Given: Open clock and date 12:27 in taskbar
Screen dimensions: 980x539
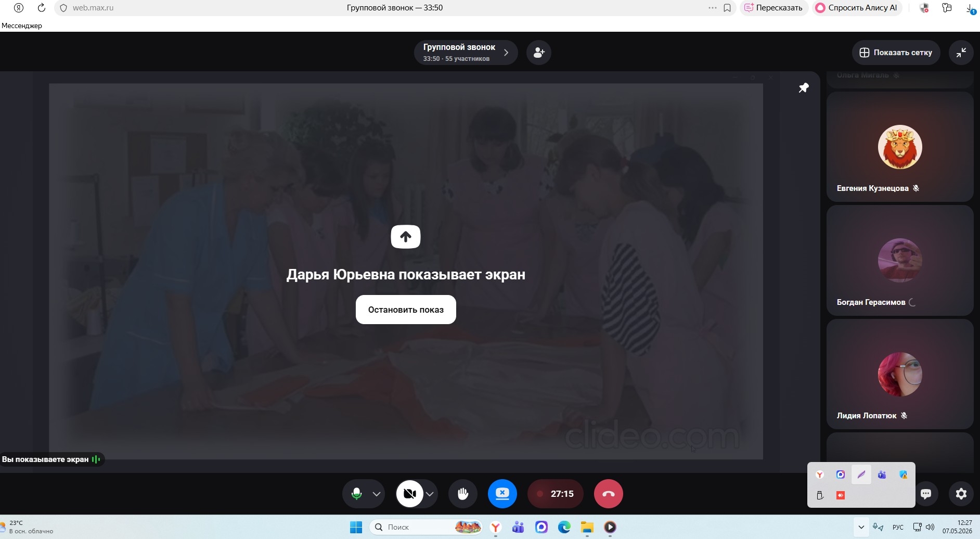Looking at the screenshot, I should coord(957,527).
